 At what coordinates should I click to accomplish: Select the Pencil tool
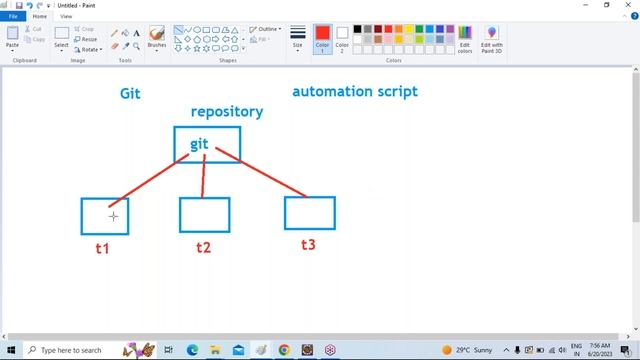click(115, 33)
